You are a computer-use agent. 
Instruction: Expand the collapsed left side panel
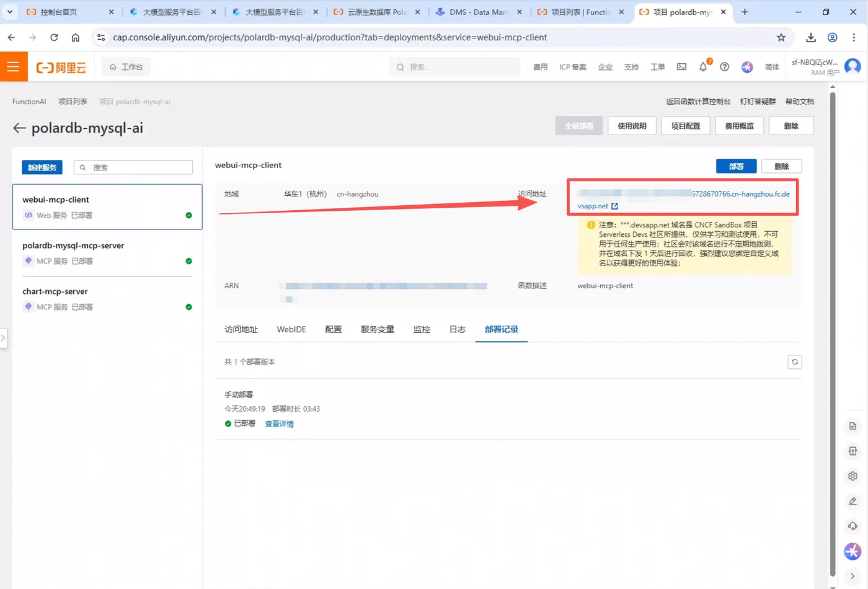pyautogui.click(x=3, y=338)
